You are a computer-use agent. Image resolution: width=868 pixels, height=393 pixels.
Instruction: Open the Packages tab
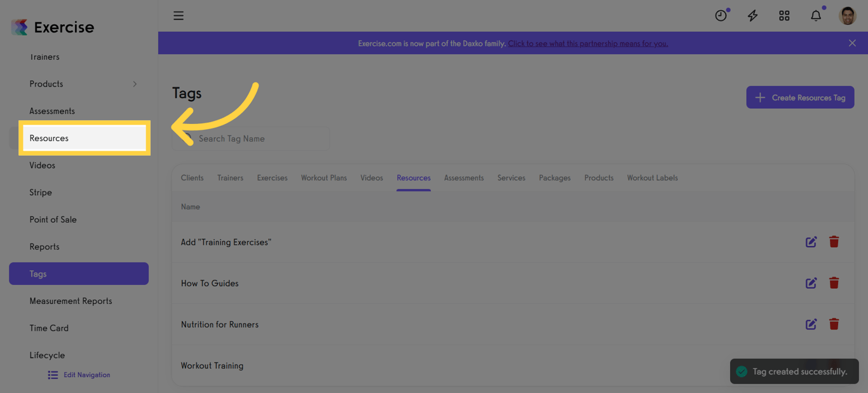pyautogui.click(x=554, y=177)
